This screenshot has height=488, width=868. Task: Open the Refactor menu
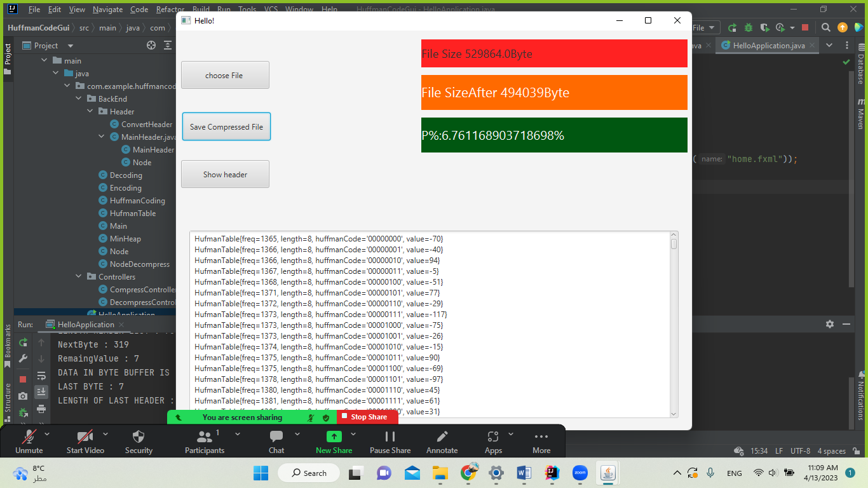(x=170, y=10)
